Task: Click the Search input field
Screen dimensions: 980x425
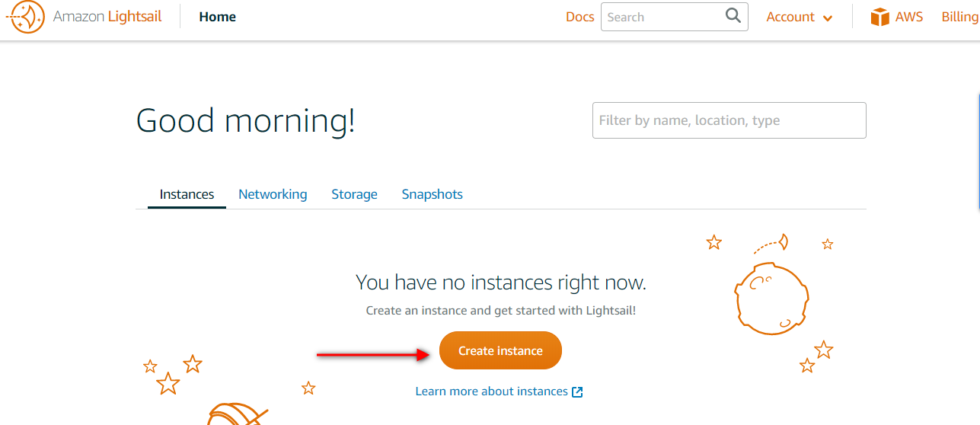Action: click(662, 17)
